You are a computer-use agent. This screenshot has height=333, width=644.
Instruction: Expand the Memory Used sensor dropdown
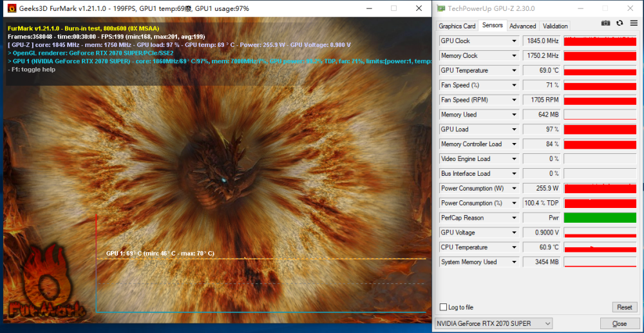[x=514, y=115]
